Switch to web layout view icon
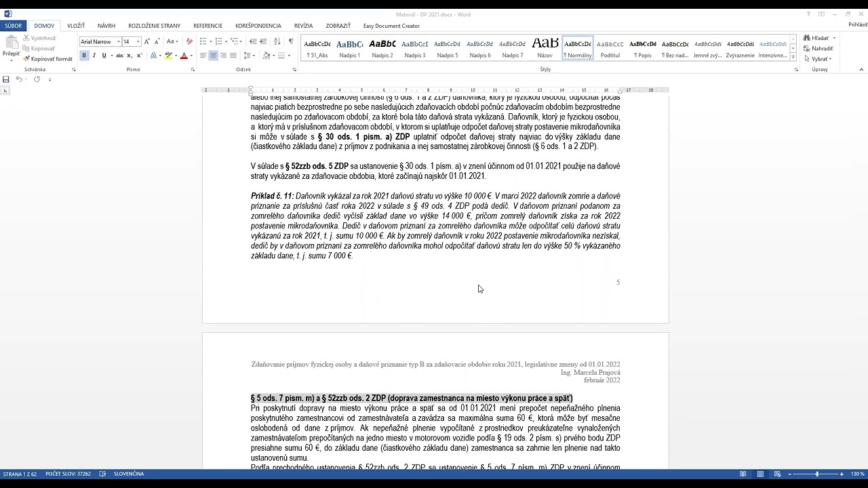Viewport: 868px width, 488px height. pos(777,474)
